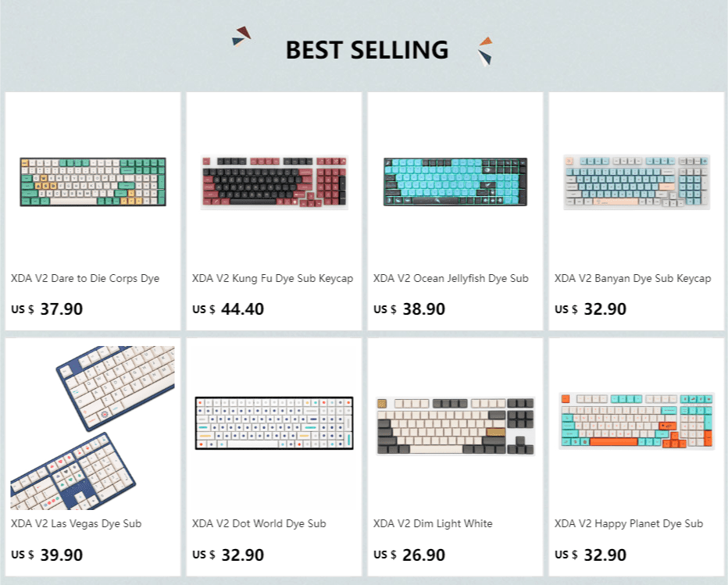View the Dot World product photo

click(273, 426)
